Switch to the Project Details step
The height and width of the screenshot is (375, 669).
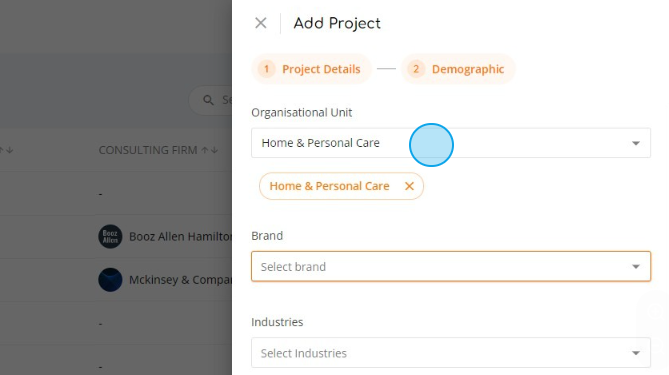point(321,69)
